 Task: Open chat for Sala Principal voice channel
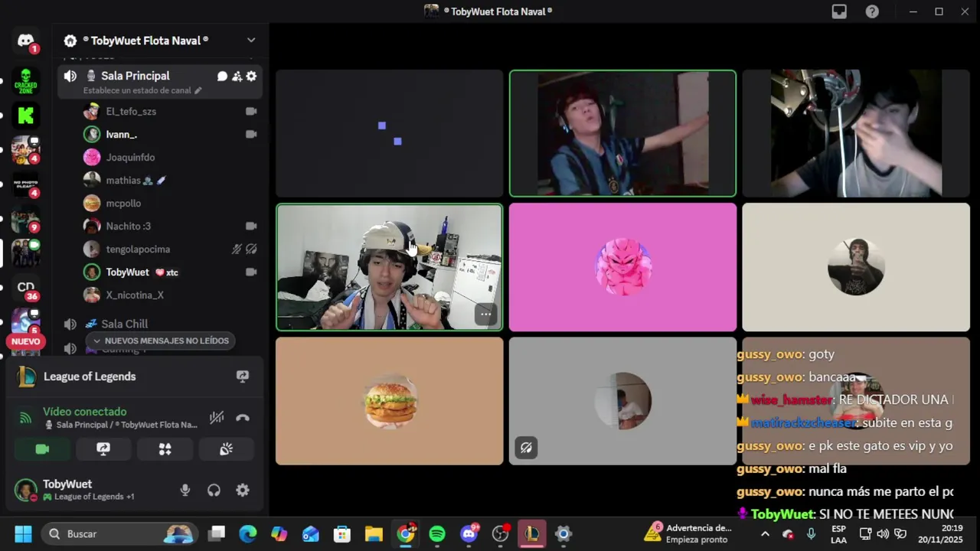click(222, 76)
